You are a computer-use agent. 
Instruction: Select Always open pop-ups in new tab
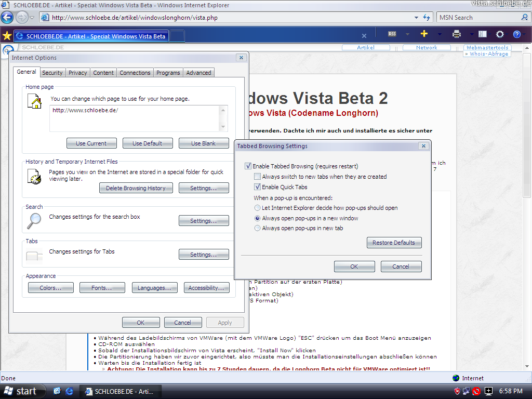[x=258, y=228]
